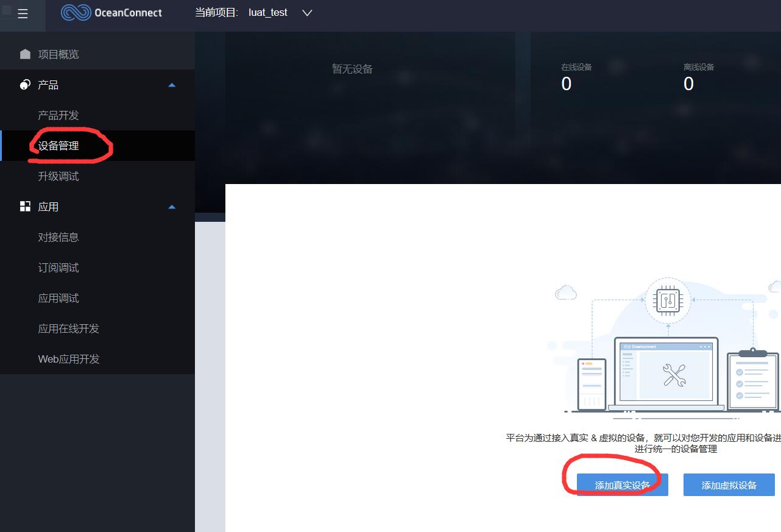The height and width of the screenshot is (532, 781).
Task: Click the 离线设备 count label
Action: pyautogui.click(x=699, y=67)
